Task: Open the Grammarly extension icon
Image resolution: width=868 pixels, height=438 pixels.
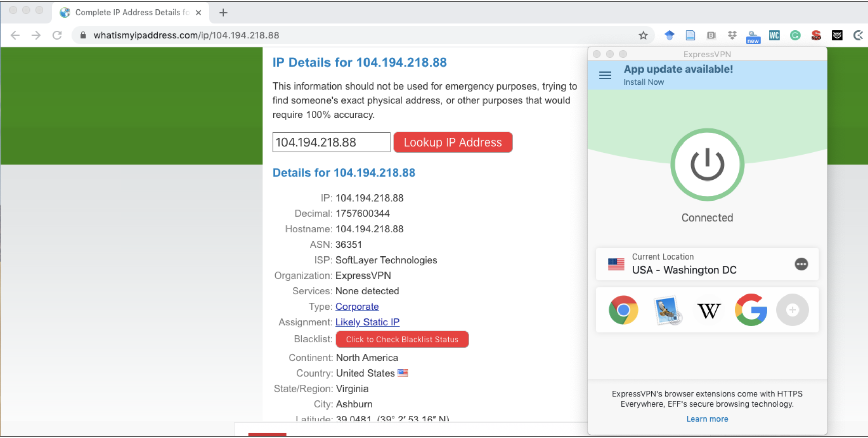Action: coord(795,35)
